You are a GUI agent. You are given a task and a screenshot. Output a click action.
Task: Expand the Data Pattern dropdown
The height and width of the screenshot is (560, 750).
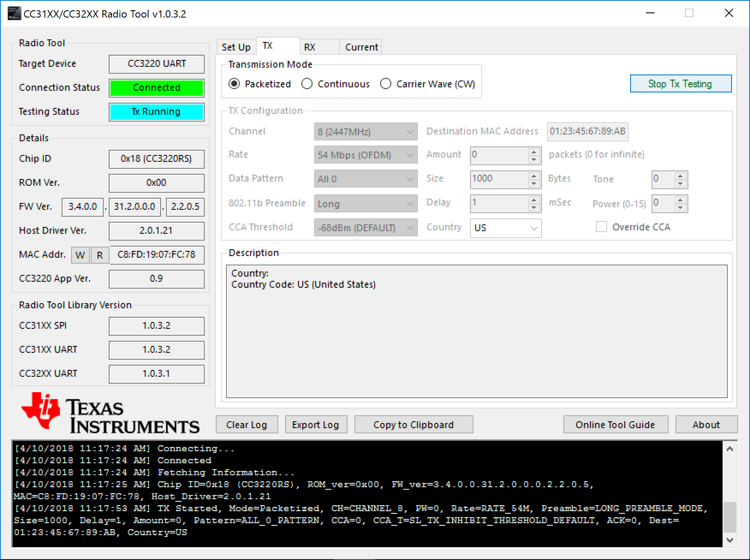(x=366, y=179)
